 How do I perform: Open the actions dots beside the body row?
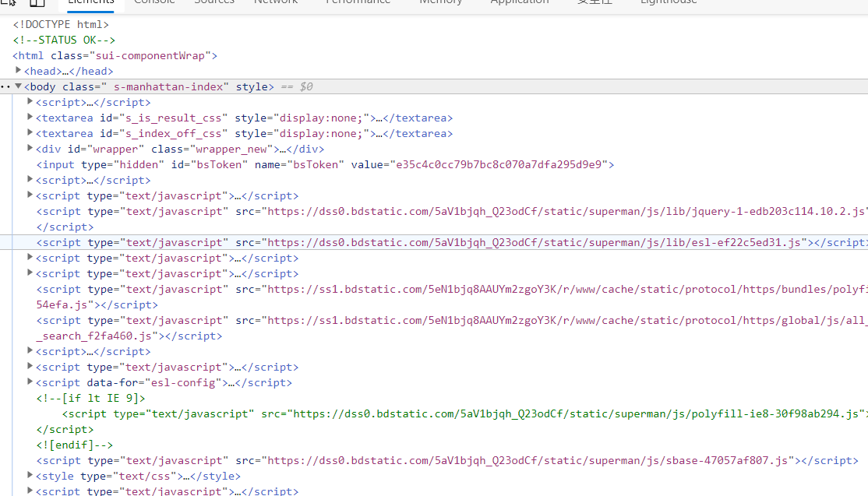click(5, 86)
